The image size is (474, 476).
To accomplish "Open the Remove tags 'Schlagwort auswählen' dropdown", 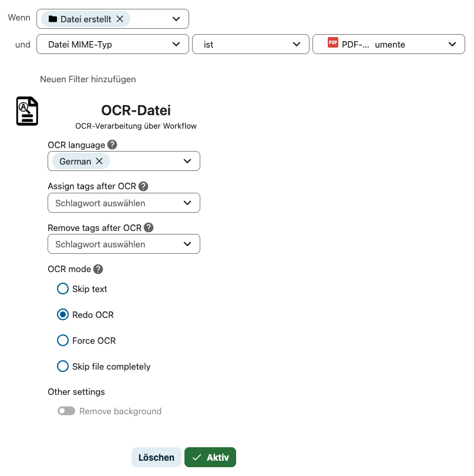I will click(123, 244).
